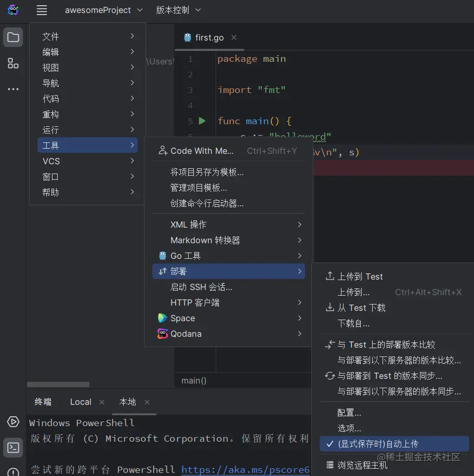
Task: Expand the awesomeProject dropdown
Action: click(103, 10)
